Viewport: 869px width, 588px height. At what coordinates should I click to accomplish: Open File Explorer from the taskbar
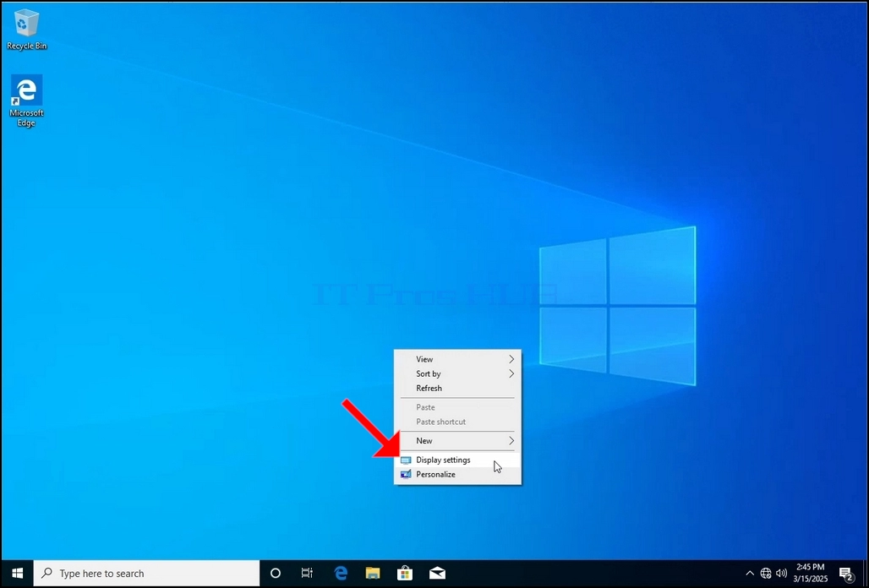click(373, 573)
